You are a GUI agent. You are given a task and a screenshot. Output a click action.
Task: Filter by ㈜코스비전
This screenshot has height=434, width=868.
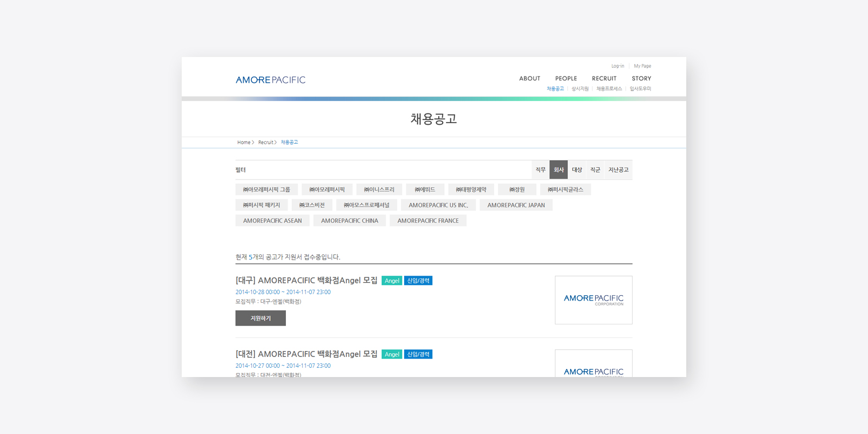(x=312, y=205)
